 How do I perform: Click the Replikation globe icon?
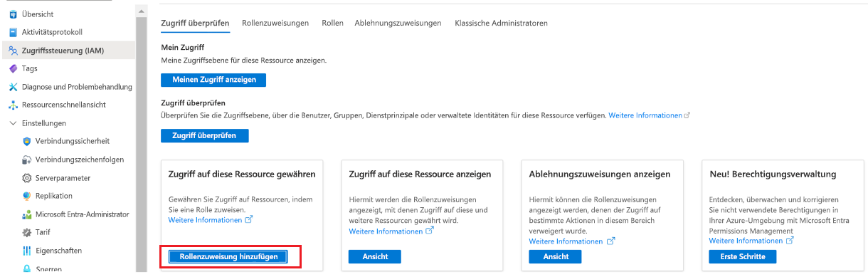pos(27,196)
